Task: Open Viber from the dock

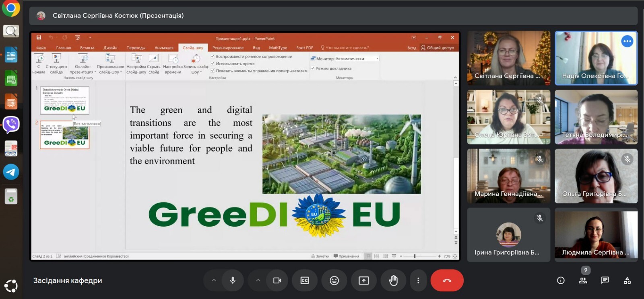Action: pyautogui.click(x=11, y=125)
